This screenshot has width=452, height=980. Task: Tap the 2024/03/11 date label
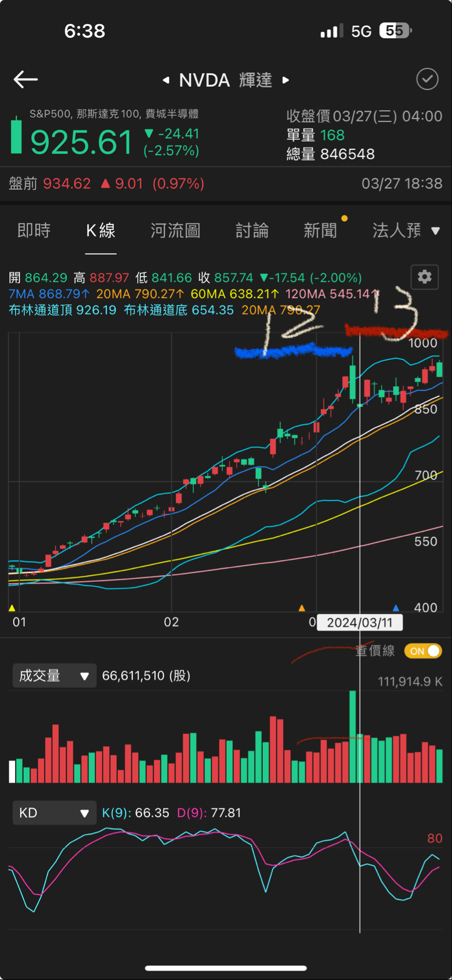click(x=360, y=623)
